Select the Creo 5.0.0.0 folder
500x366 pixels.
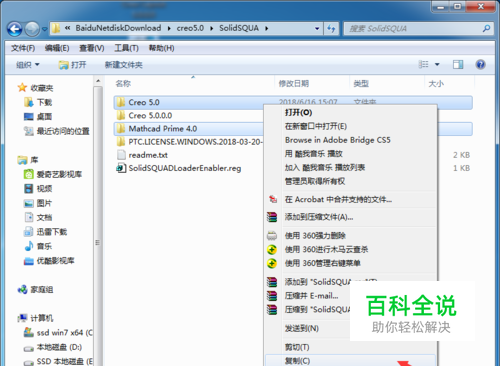144,116
